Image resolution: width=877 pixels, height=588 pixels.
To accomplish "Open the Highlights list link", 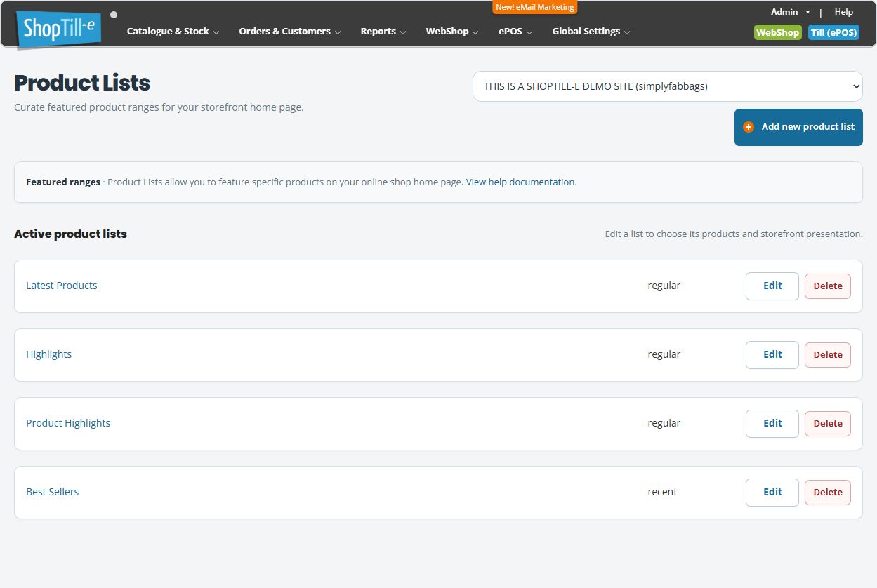I will tap(49, 354).
